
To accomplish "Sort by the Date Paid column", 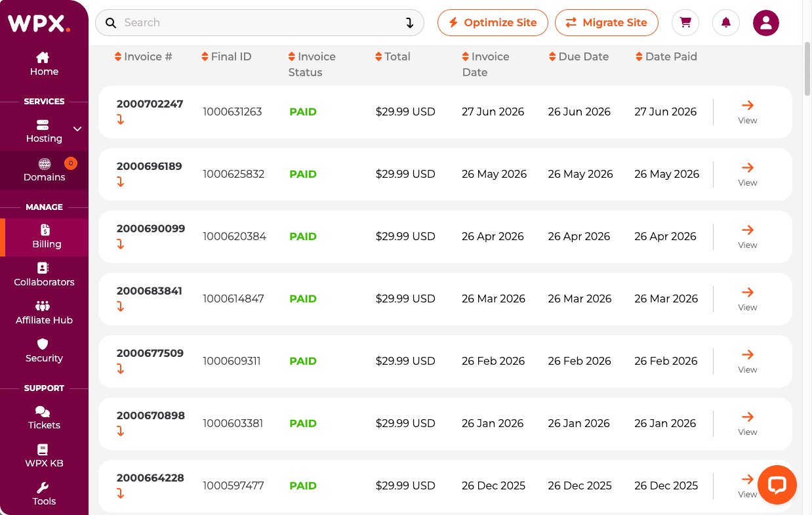I will pos(666,56).
